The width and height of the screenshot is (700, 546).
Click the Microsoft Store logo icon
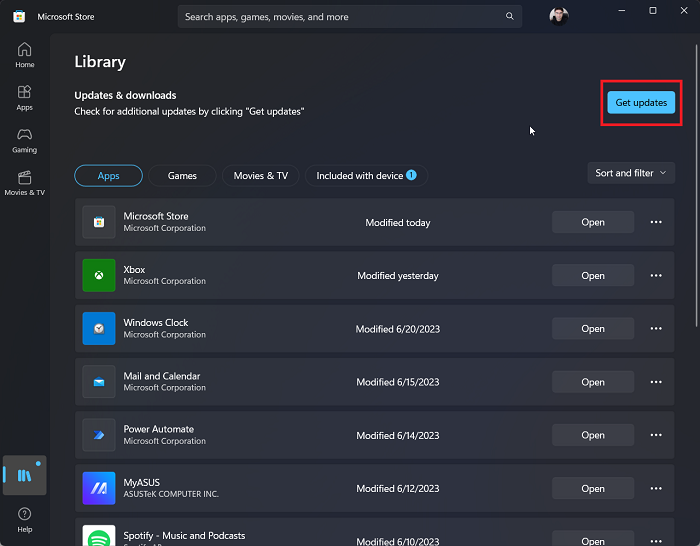click(x=19, y=17)
